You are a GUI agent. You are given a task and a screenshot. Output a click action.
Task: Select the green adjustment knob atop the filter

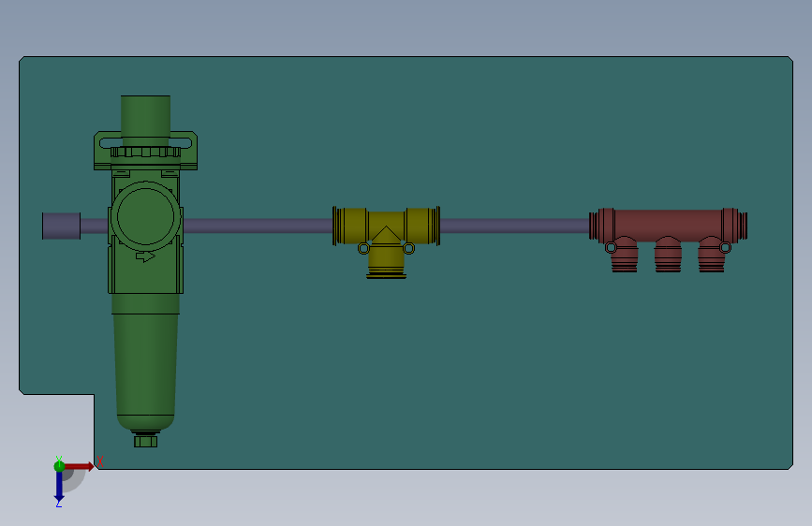pyautogui.click(x=145, y=120)
